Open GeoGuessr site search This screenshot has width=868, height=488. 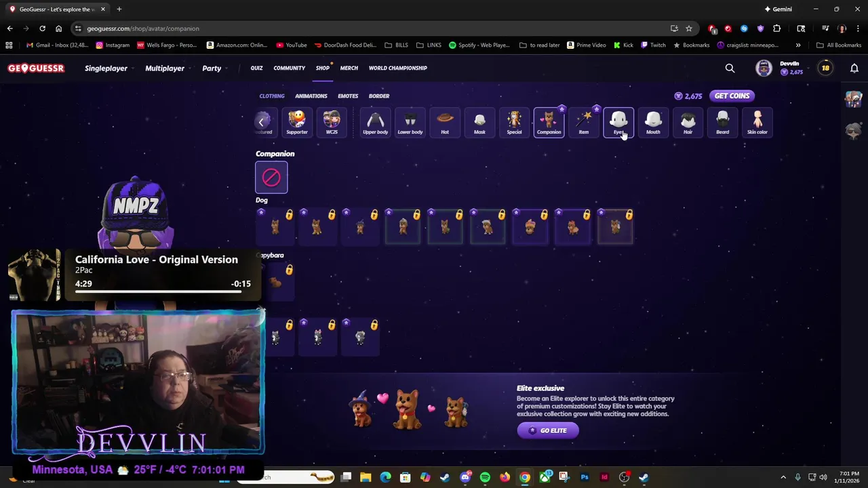[x=730, y=68]
